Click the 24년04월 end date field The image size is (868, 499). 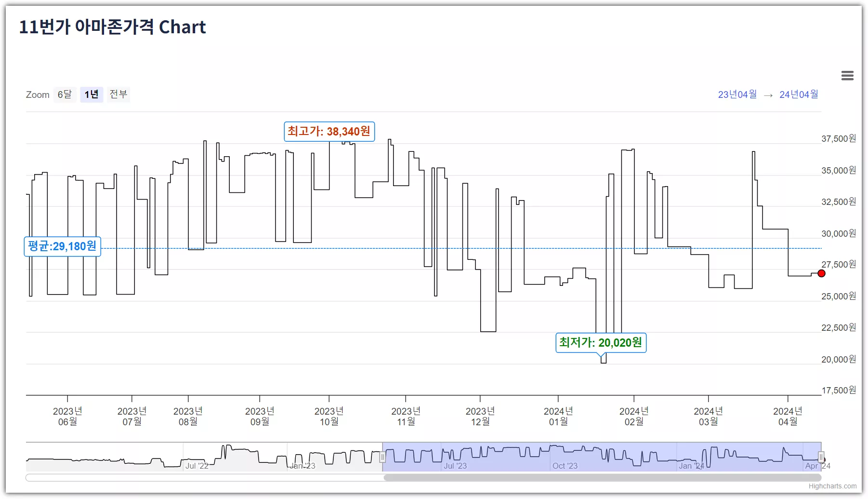point(799,94)
